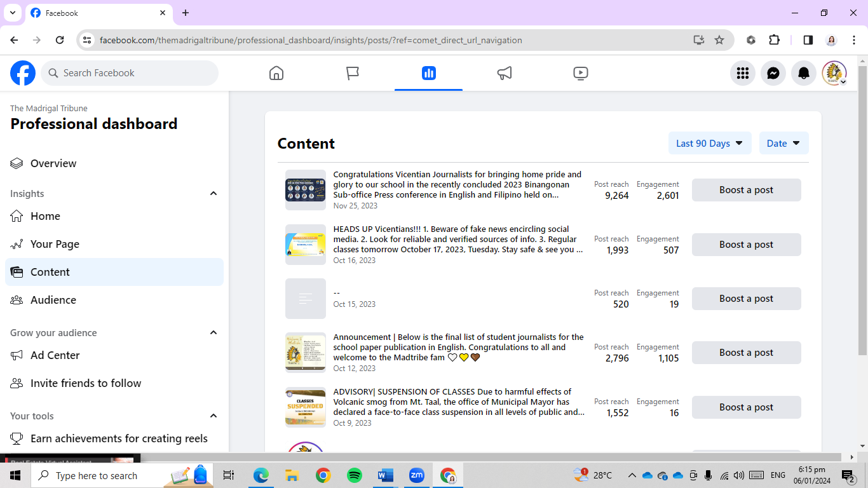Open the Oct 12 Announcement post thumbnail
This screenshot has width=868, height=488.
[x=306, y=353]
